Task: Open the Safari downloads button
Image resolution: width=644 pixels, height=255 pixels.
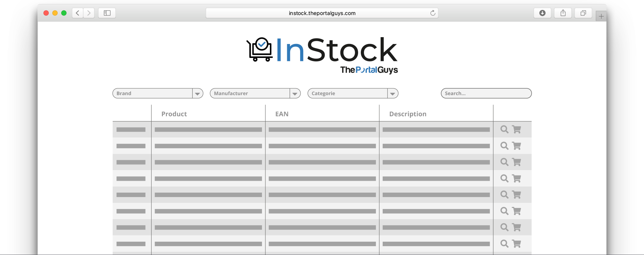Action: coord(542,13)
